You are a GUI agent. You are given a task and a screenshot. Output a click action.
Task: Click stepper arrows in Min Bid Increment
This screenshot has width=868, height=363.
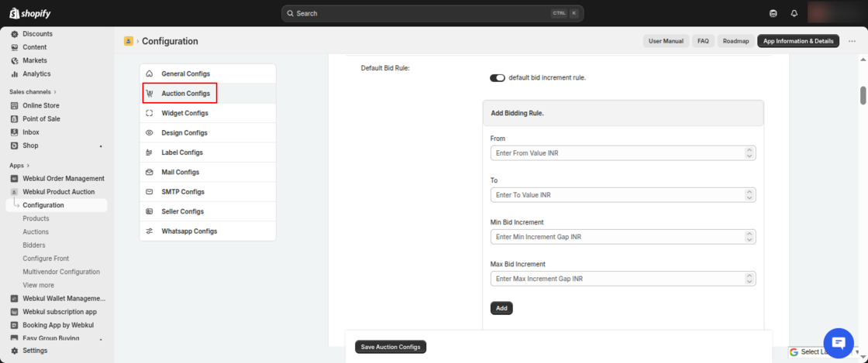point(749,237)
